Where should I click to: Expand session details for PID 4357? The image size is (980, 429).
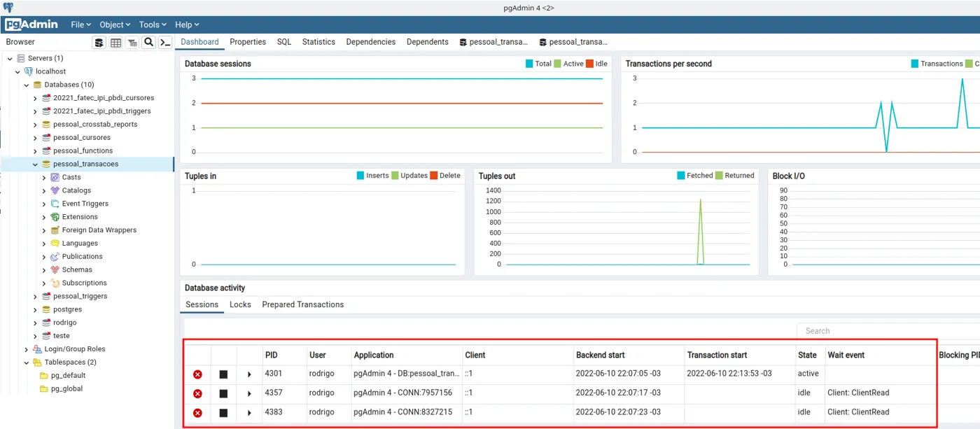pos(249,393)
